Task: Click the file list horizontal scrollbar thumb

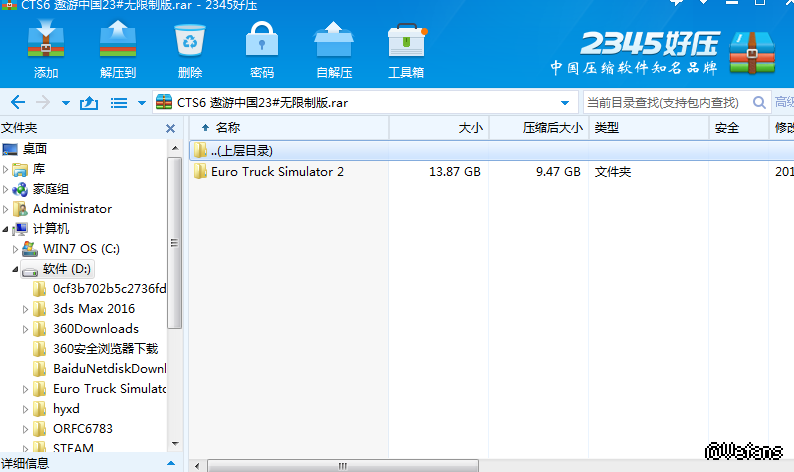Action: tap(343, 466)
